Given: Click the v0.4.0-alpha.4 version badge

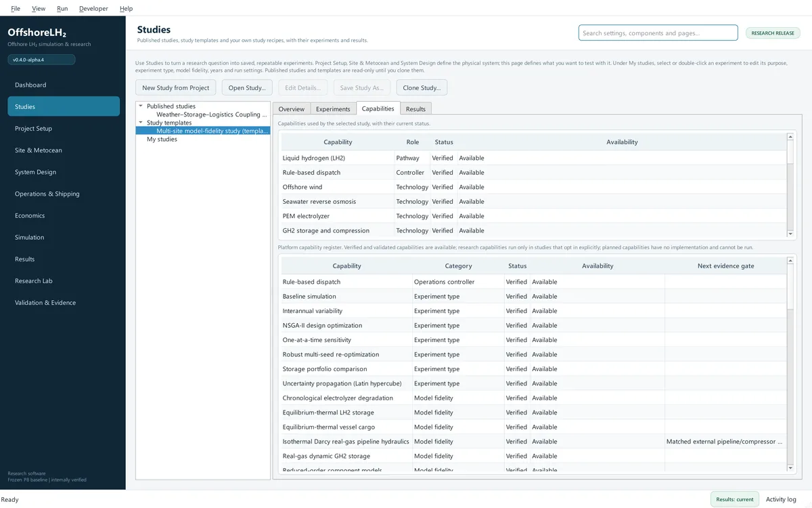Looking at the screenshot, I should click(x=41, y=60).
